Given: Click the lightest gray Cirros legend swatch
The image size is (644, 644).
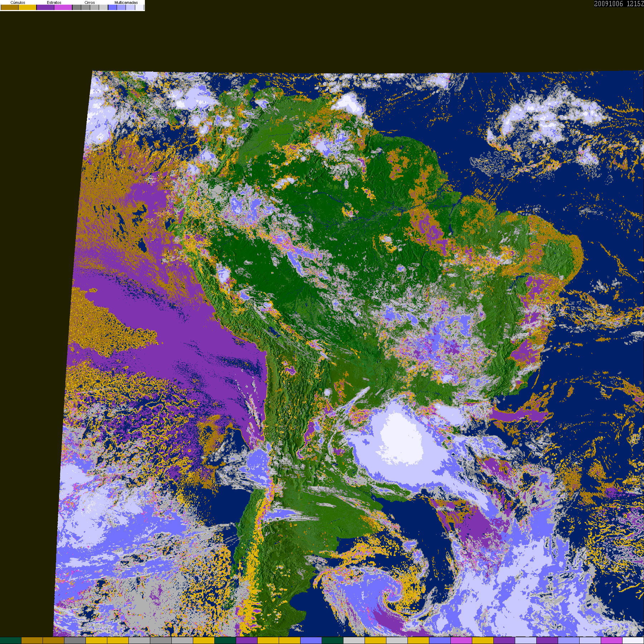Looking at the screenshot, I should coord(103,8).
